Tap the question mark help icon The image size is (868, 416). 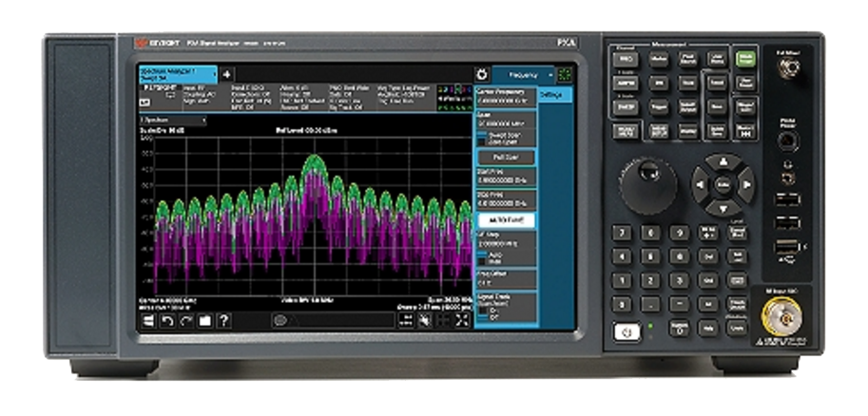click(223, 321)
